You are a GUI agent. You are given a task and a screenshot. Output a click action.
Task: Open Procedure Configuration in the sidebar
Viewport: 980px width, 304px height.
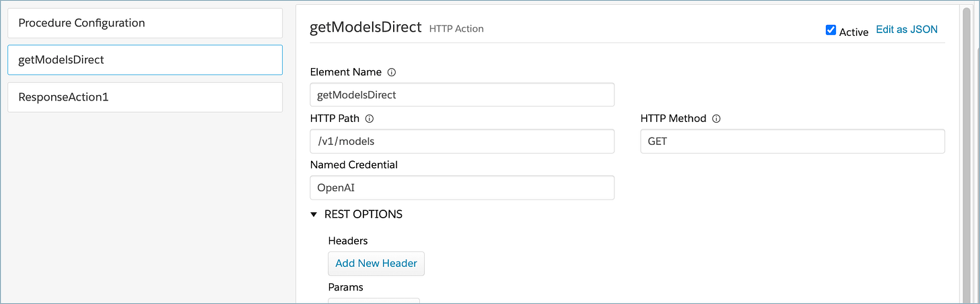tap(145, 23)
